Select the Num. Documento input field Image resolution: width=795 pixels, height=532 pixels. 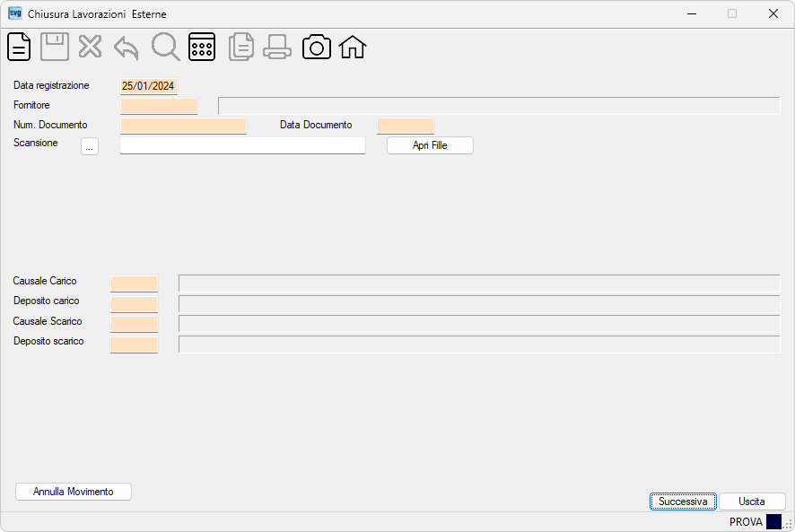coord(184,126)
